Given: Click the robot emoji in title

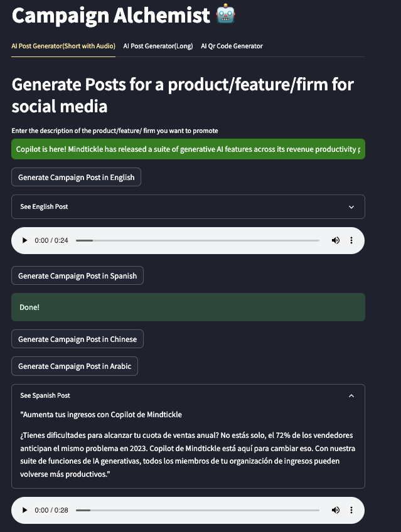Looking at the screenshot, I should 225,15.
